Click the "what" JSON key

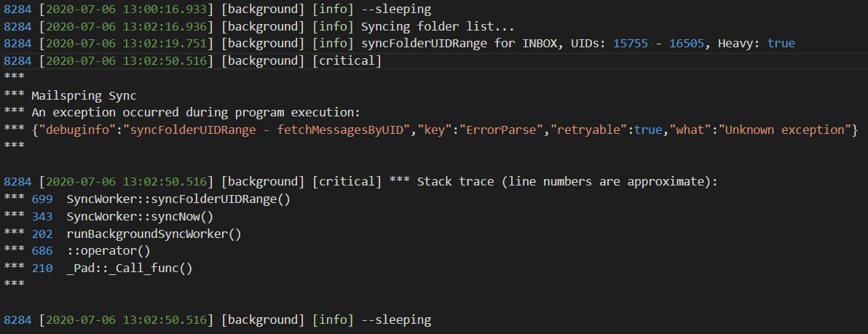coord(694,130)
